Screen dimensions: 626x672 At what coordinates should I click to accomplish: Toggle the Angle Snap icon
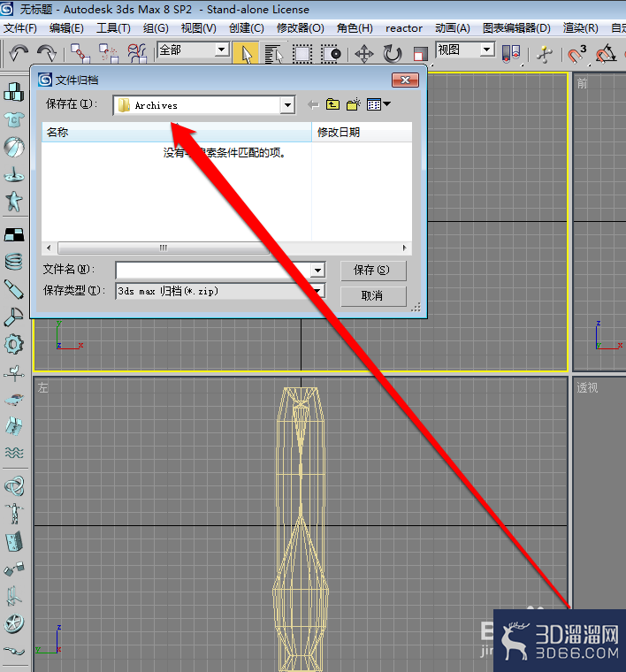coord(606,54)
